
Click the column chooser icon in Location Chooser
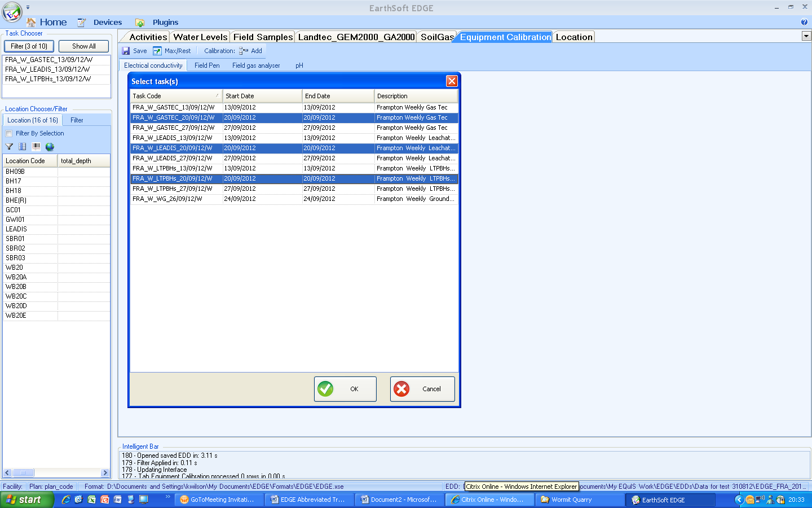23,147
